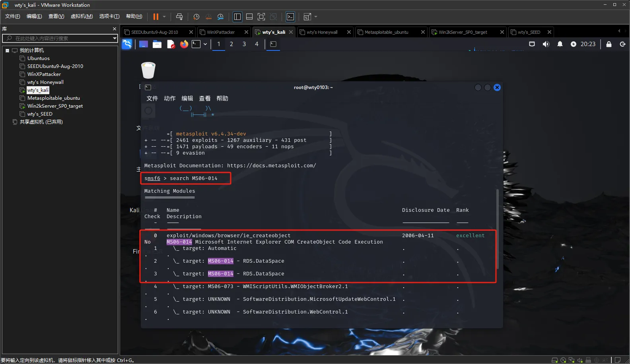
Task: Open the terminal 文件 menu
Action: 152,98
